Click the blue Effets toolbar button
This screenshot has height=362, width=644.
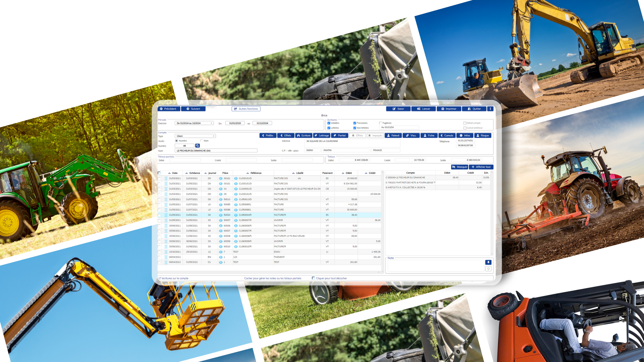(286, 135)
